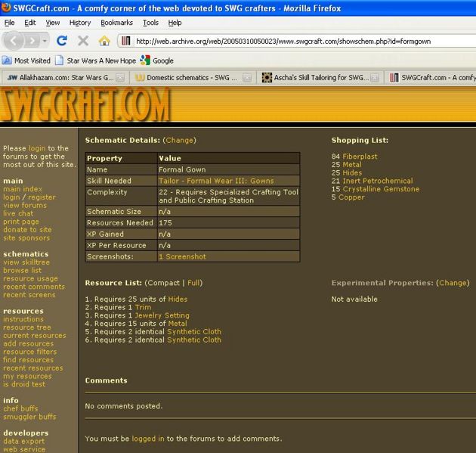
Task: Reload the page with the refresh icon
Action: point(62,41)
